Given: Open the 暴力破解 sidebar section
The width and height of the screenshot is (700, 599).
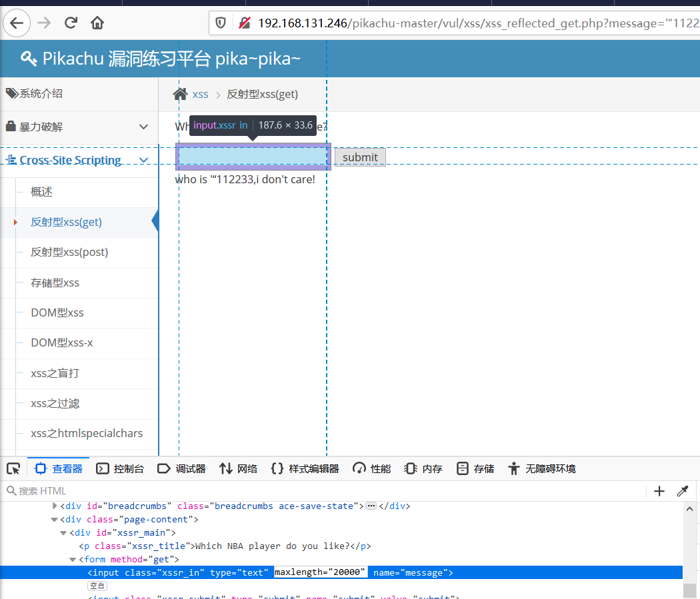Looking at the screenshot, I should (79, 127).
